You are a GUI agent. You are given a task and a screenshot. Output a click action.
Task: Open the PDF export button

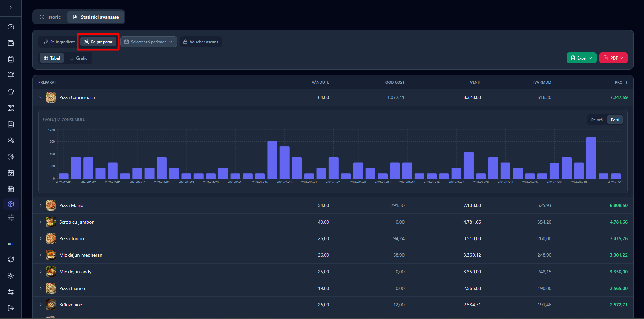tap(614, 58)
